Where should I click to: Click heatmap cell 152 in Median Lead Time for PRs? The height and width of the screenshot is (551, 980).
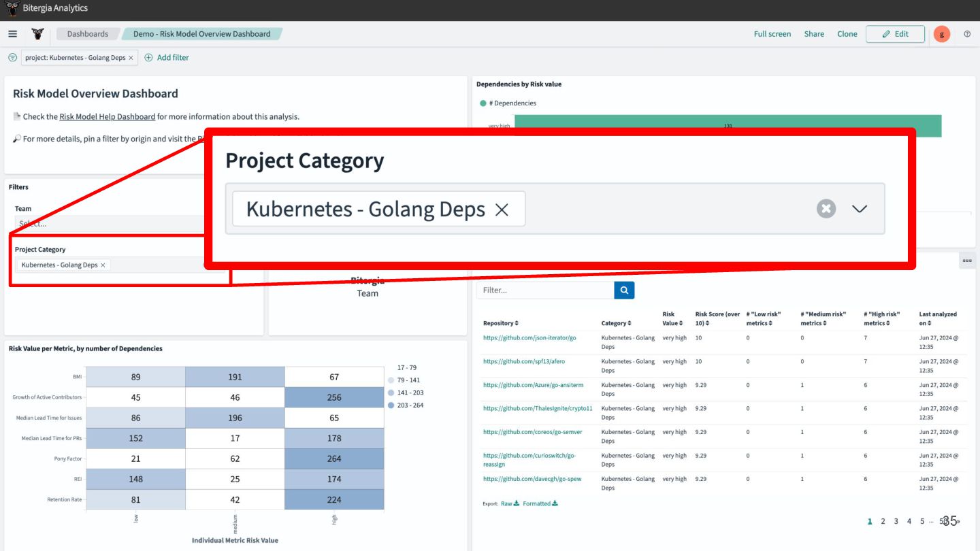pyautogui.click(x=136, y=438)
